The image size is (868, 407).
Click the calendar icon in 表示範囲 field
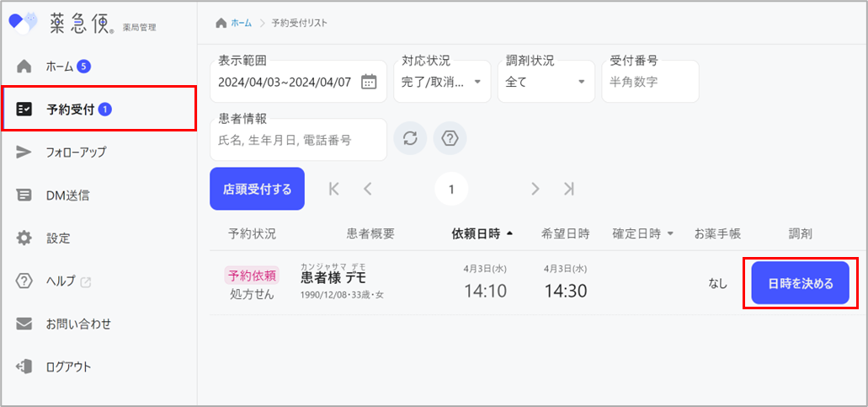pyautogui.click(x=369, y=82)
